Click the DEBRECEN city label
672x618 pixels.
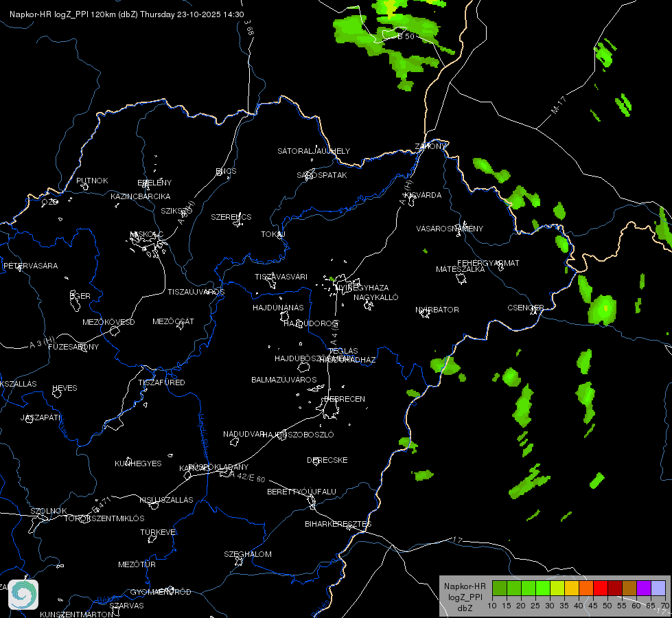coord(345,399)
